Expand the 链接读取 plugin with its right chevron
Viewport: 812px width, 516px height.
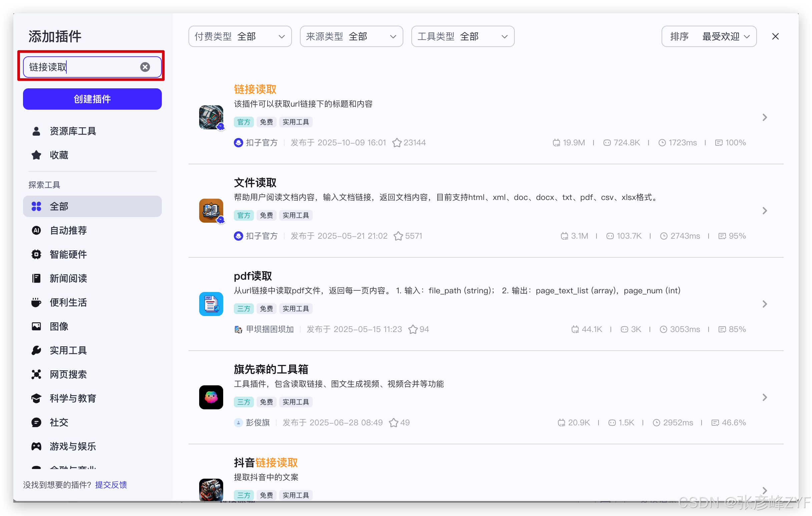[x=764, y=117]
